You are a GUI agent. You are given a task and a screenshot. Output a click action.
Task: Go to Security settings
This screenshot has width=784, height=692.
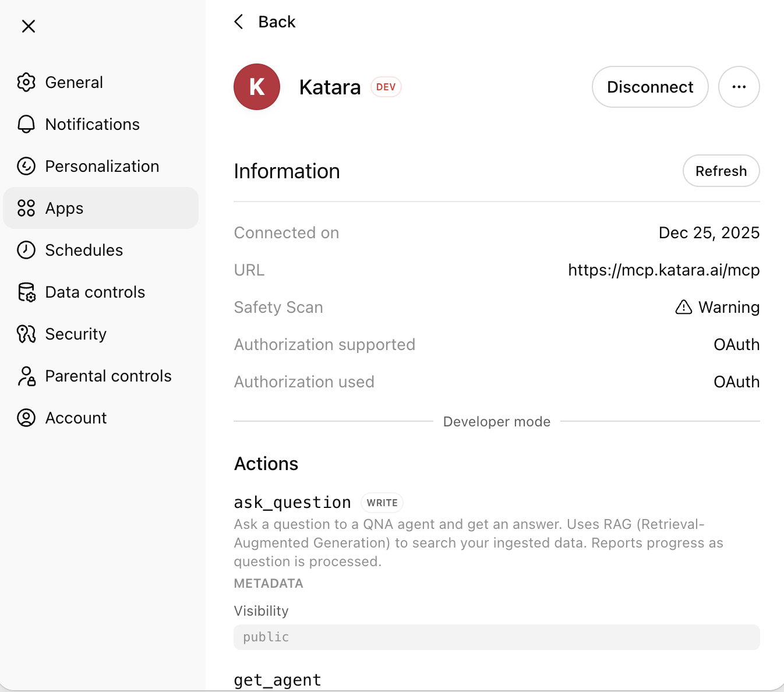(x=101, y=334)
